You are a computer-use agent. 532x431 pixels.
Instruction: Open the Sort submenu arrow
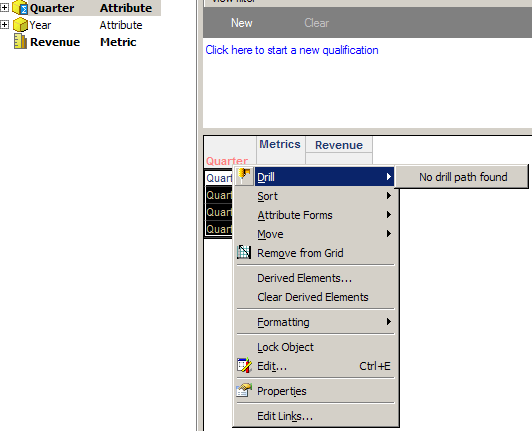coord(389,196)
